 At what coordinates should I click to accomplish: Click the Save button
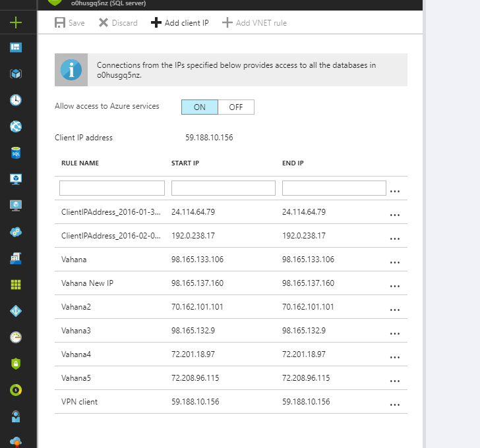pyautogui.click(x=69, y=23)
